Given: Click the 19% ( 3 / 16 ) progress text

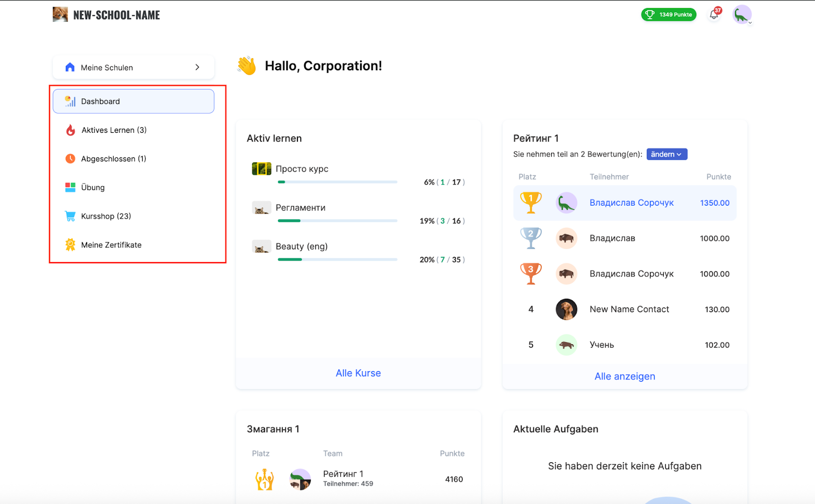Looking at the screenshot, I should click(x=442, y=220).
